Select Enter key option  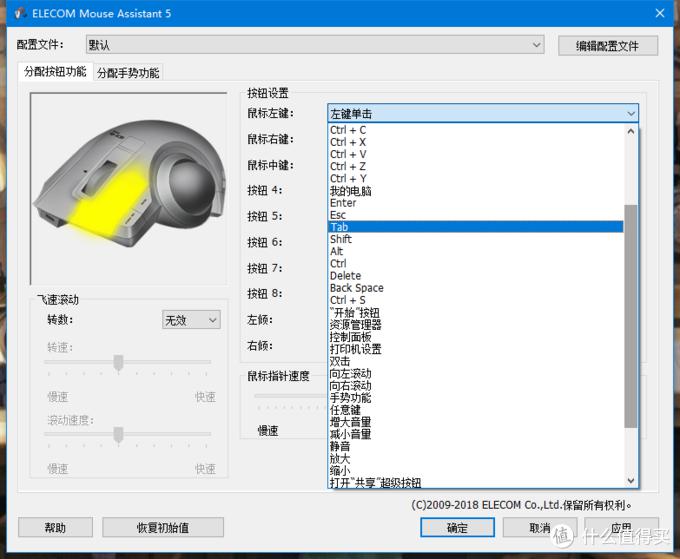click(476, 203)
